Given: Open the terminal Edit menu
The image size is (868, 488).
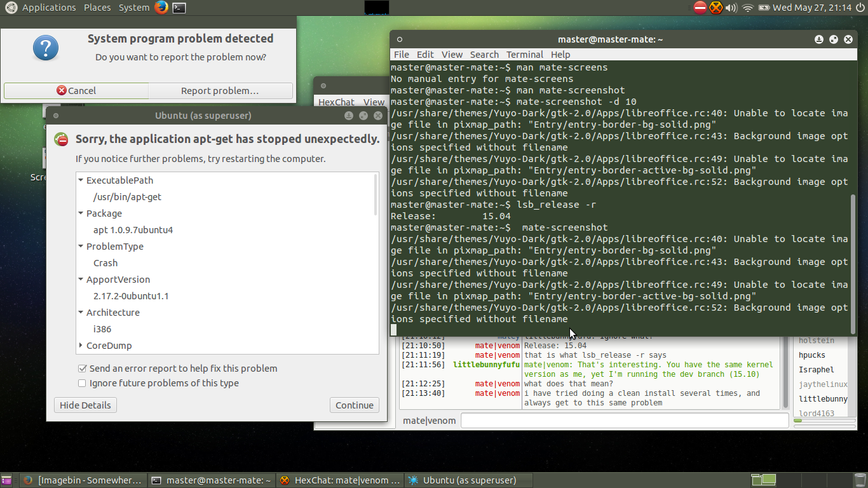Looking at the screenshot, I should [425, 55].
